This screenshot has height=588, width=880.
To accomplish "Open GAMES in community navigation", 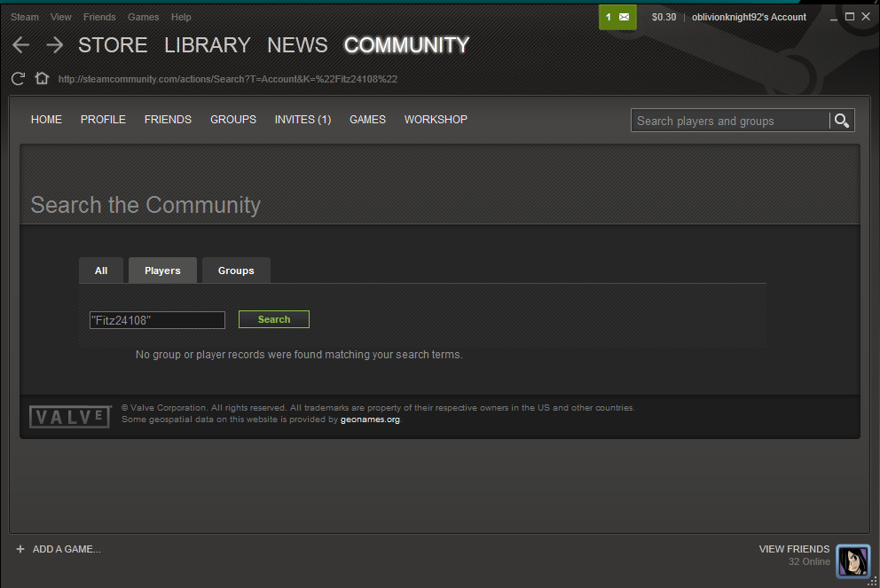I will pos(367,120).
